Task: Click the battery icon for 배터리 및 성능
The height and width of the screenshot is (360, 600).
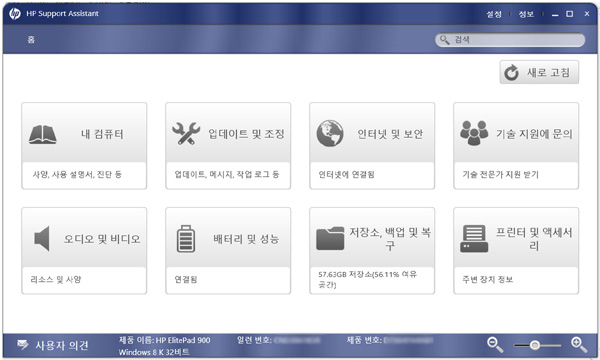Action: pyautogui.click(x=186, y=239)
